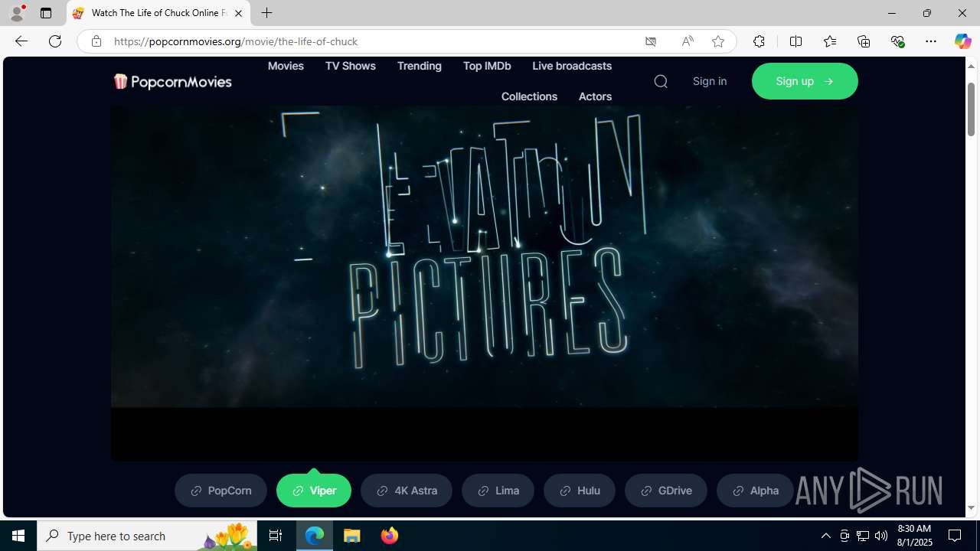Viewport: 980px width, 551px height.
Task: Open the Actors page
Action: [x=595, y=96]
